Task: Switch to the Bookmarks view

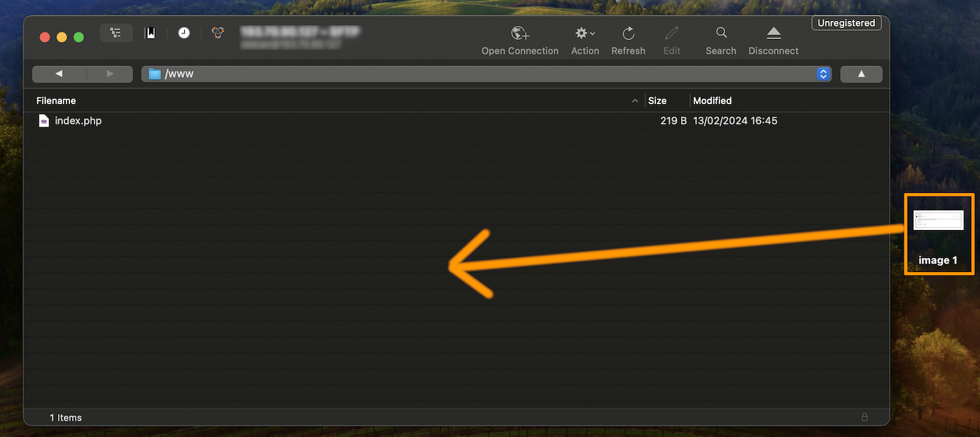Action: (150, 33)
